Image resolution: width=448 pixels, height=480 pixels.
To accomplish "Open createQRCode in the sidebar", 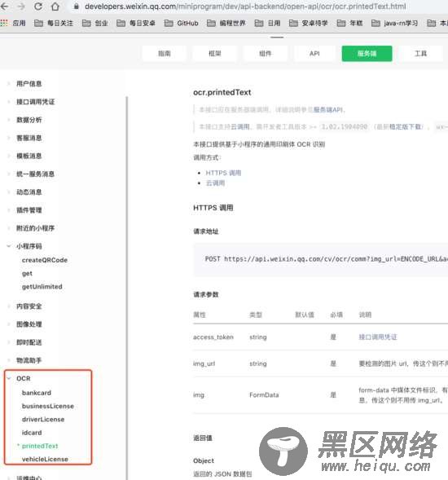I will 45,260.
